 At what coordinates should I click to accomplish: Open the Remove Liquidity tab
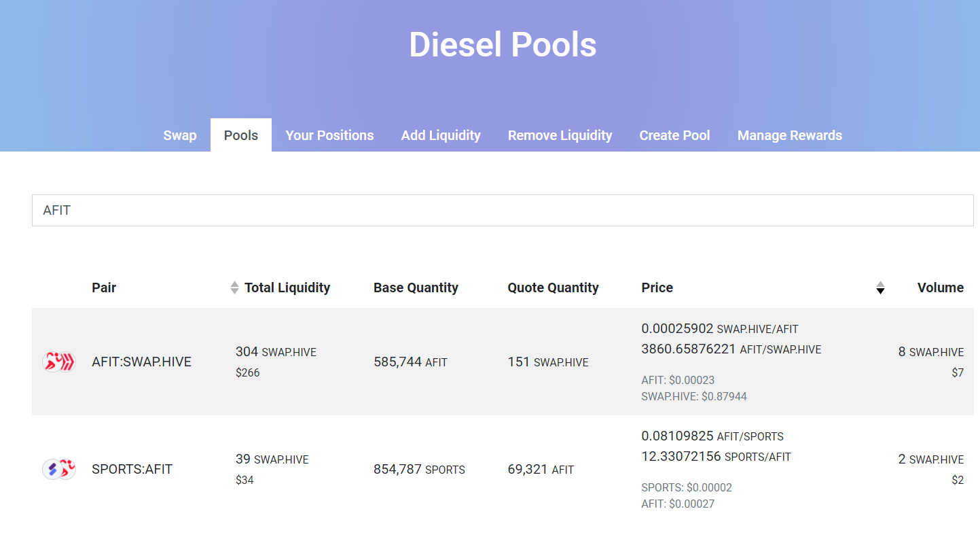[x=560, y=135]
